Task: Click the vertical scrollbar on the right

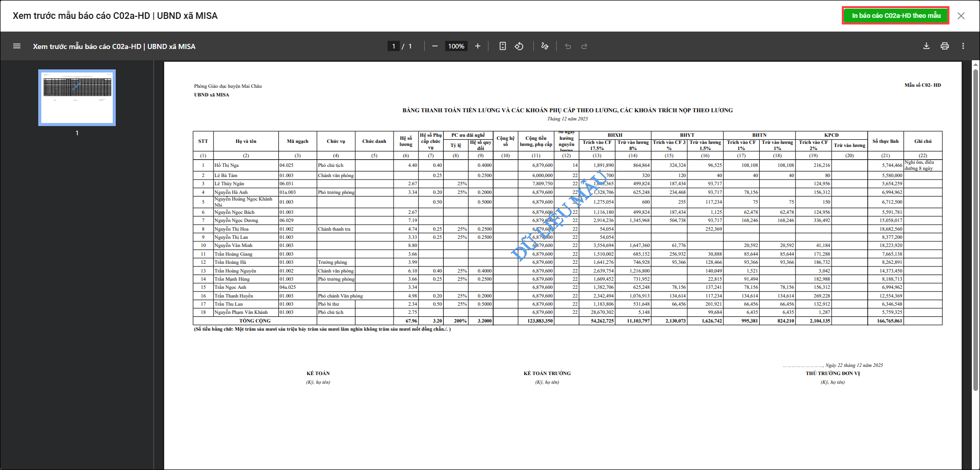Action: click(x=975, y=230)
